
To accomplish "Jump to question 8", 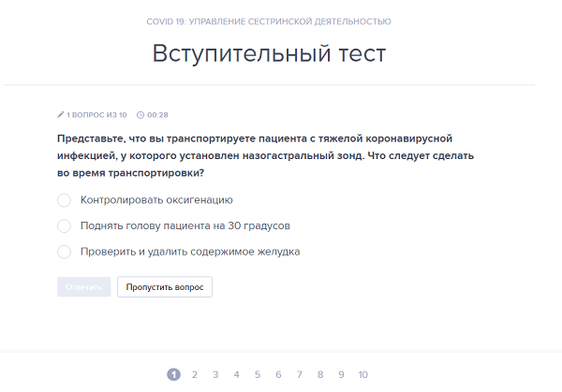I will 320,374.
